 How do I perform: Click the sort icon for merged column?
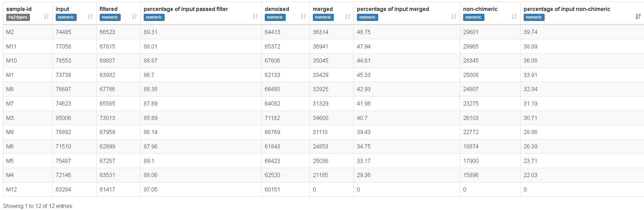(348, 16)
